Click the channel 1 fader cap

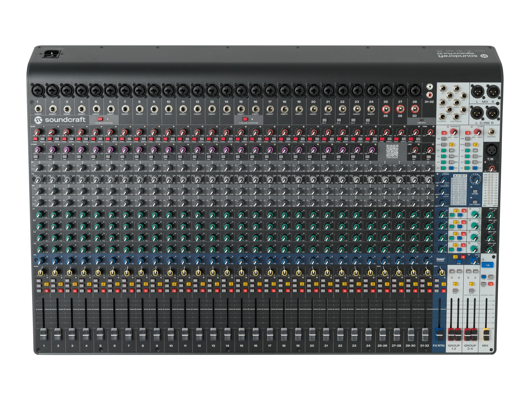click(x=43, y=334)
